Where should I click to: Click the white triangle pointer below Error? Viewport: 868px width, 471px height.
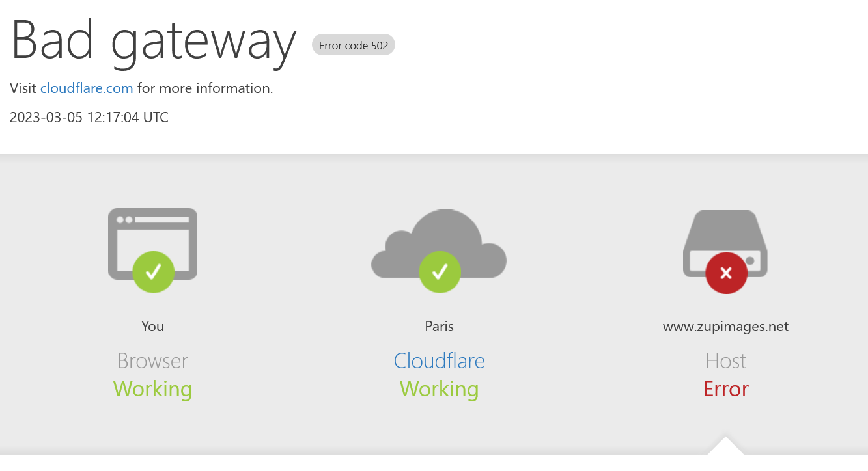click(x=725, y=447)
